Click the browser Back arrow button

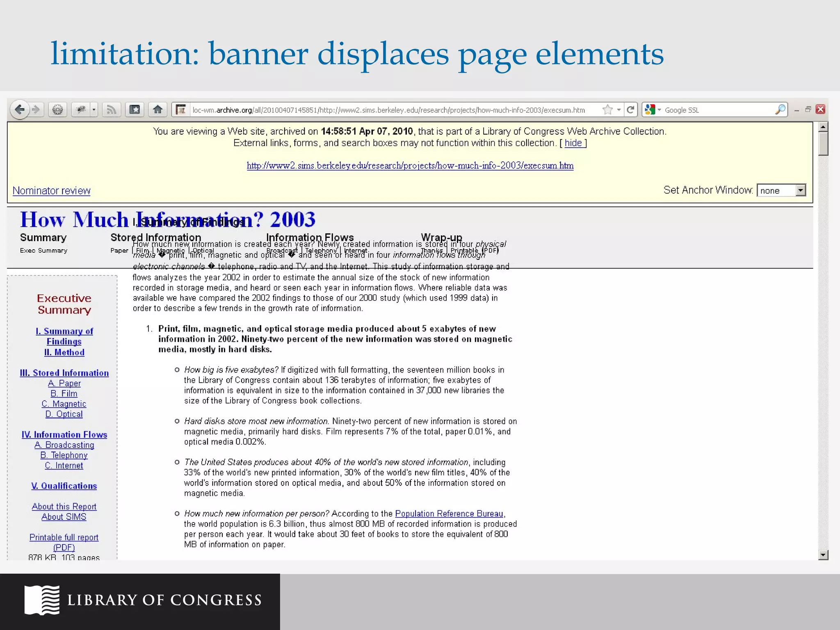pyautogui.click(x=19, y=110)
